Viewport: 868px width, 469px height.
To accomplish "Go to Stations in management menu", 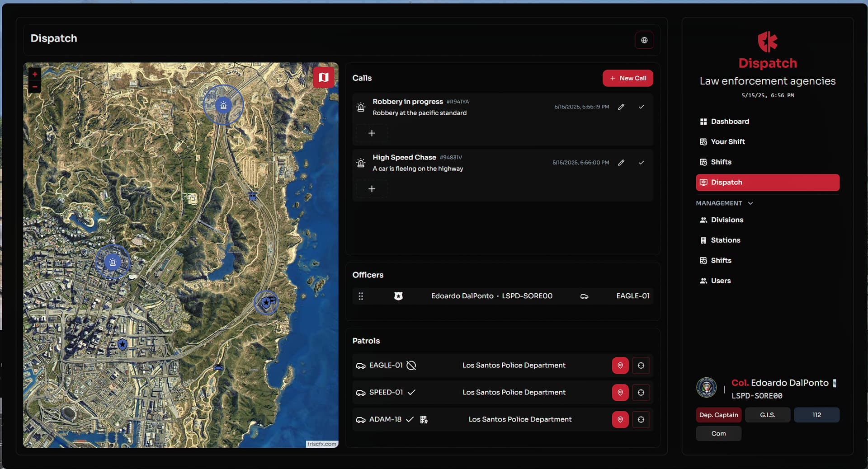I will [x=725, y=240].
